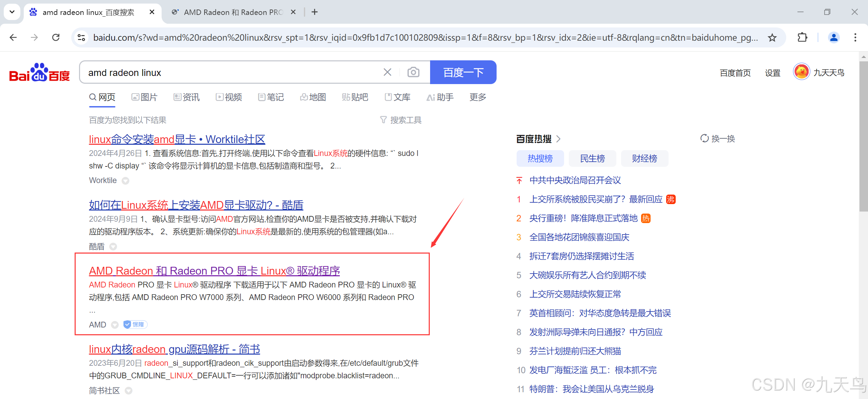
Task: Open a new browser tab
Action: (314, 12)
